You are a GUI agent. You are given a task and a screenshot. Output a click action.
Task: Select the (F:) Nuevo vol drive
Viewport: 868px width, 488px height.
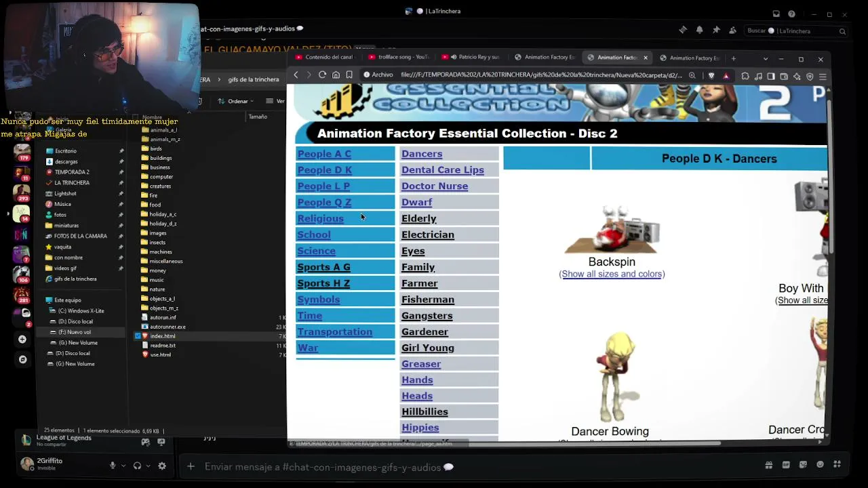74,332
